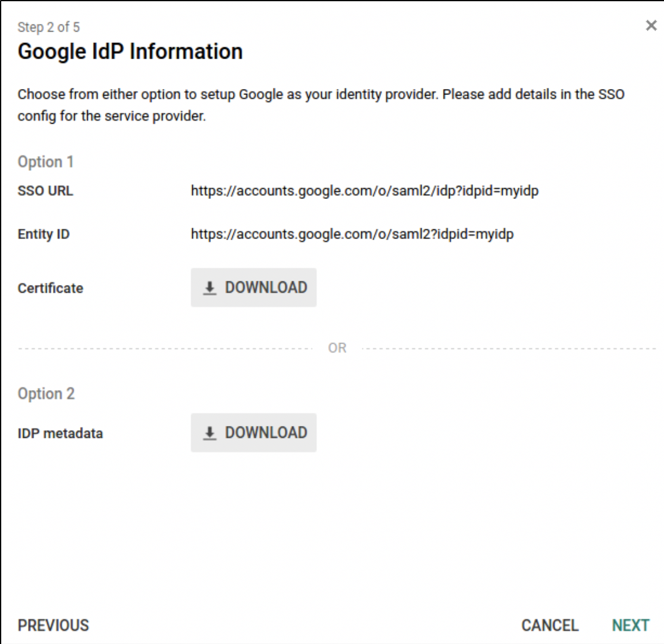Click the CANCEL button
Screen dimensions: 664x644
(550, 625)
